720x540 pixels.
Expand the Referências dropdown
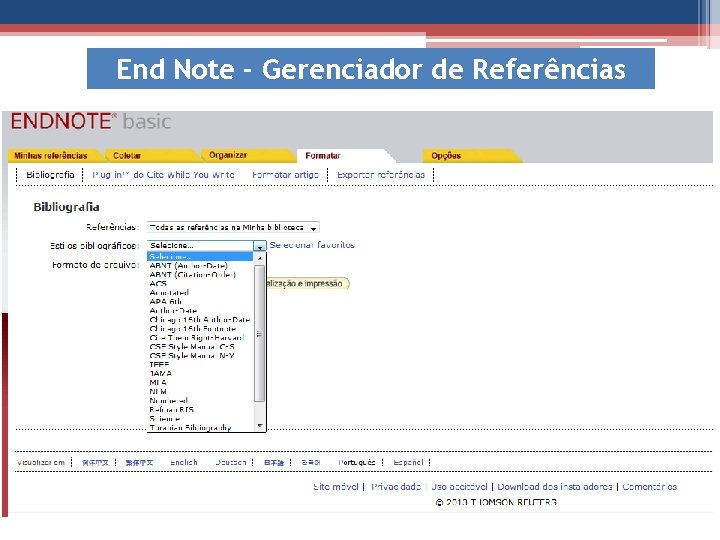click(233, 227)
